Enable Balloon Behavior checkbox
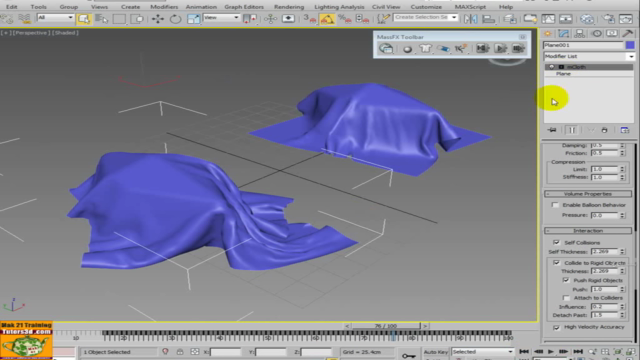This screenshot has width=640, height=360. point(555,205)
